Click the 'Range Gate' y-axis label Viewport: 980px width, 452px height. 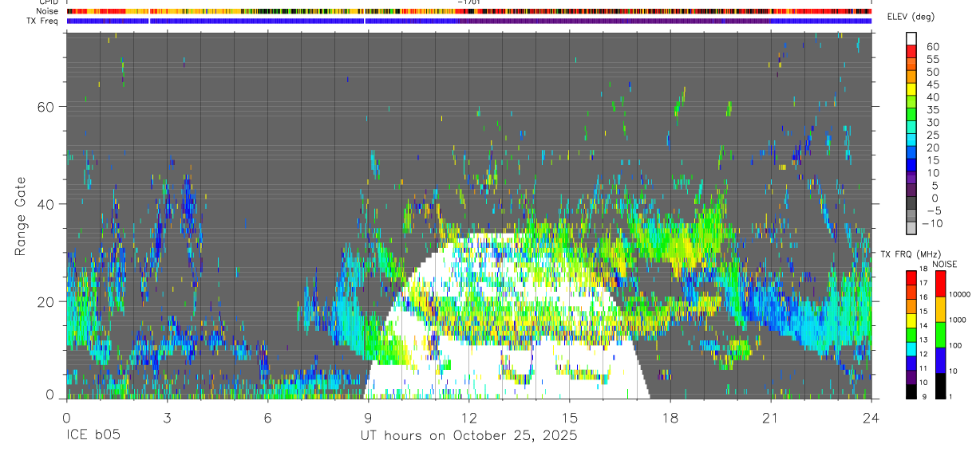21,216
